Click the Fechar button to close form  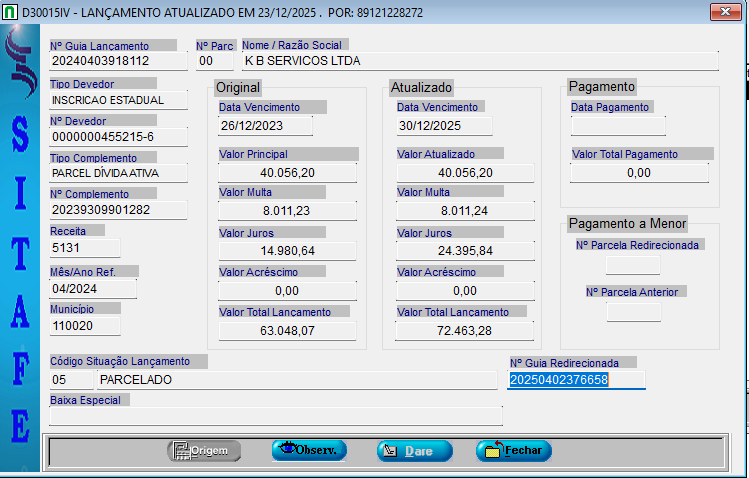tap(513, 451)
